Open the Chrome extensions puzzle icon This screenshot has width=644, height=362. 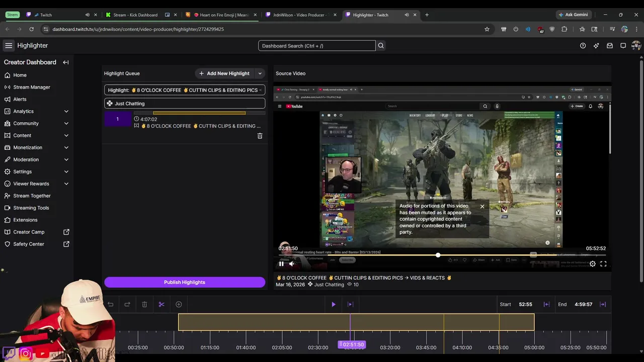pyautogui.click(x=565, y=29)
